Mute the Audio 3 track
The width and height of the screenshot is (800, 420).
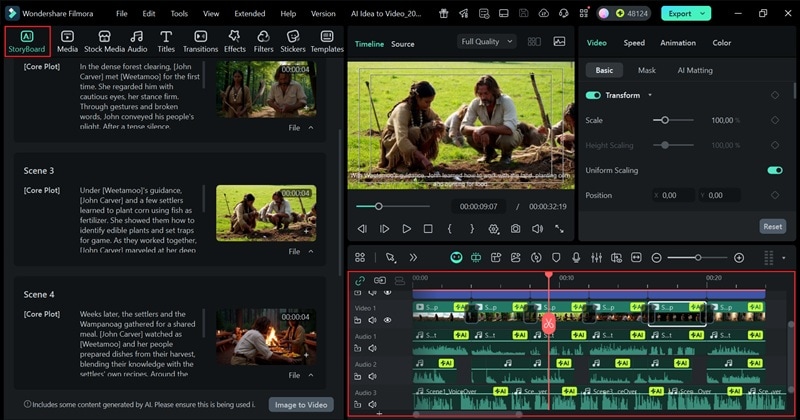372,405
